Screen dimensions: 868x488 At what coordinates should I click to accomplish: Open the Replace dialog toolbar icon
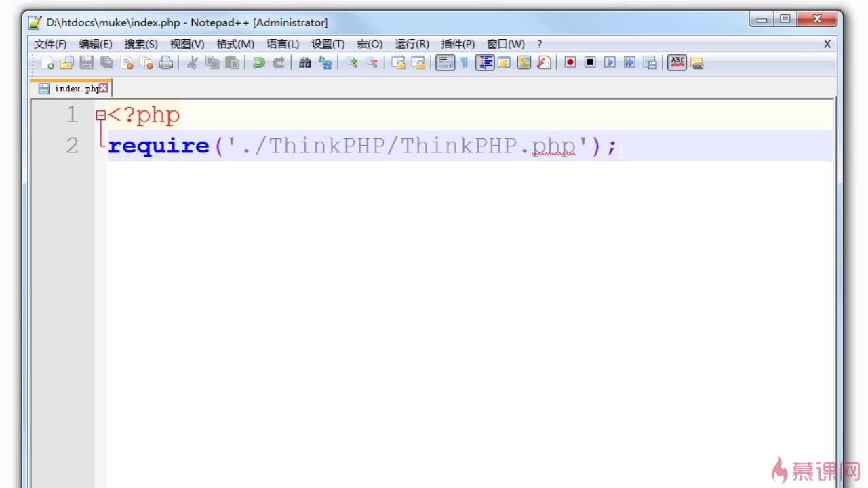[x=325, y=63]
